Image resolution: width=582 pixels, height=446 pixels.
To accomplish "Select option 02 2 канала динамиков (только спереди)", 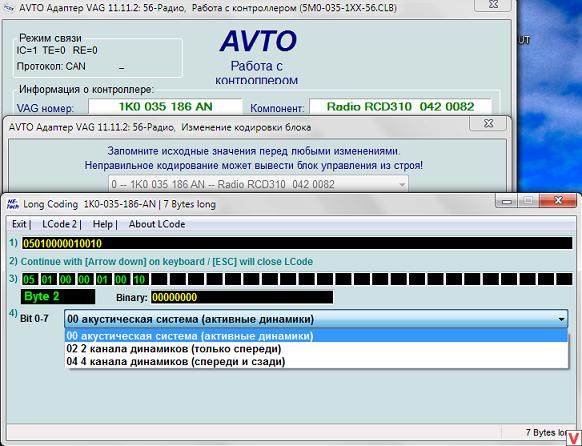I will click(x=316, y=349).
